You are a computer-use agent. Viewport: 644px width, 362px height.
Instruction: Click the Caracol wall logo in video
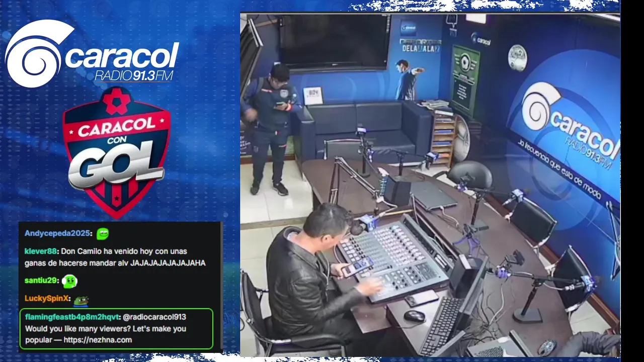pyautogui.click(x=570, y=126)
